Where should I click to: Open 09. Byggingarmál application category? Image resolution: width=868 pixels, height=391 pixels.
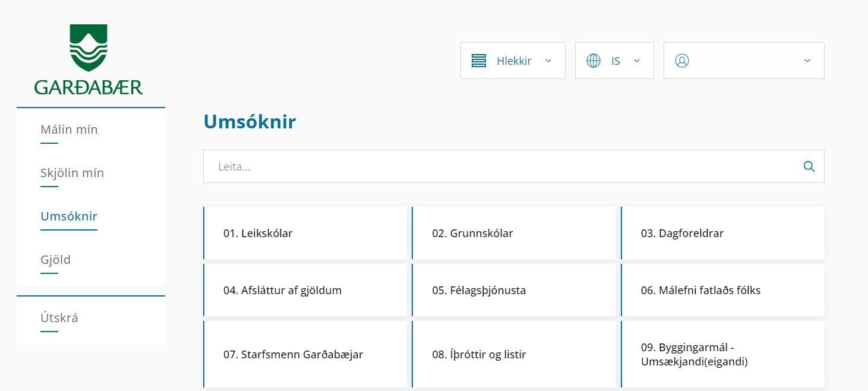pos(722,355)
